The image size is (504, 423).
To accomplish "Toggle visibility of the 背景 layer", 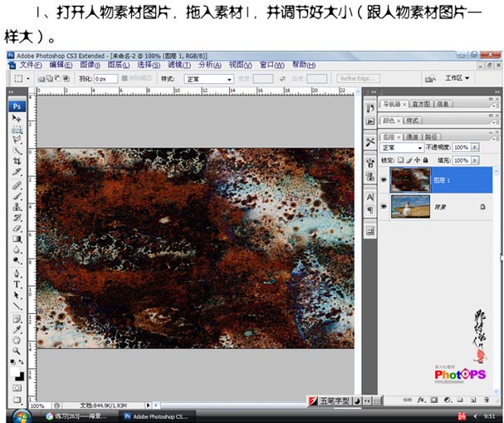I will pos(384,206).
